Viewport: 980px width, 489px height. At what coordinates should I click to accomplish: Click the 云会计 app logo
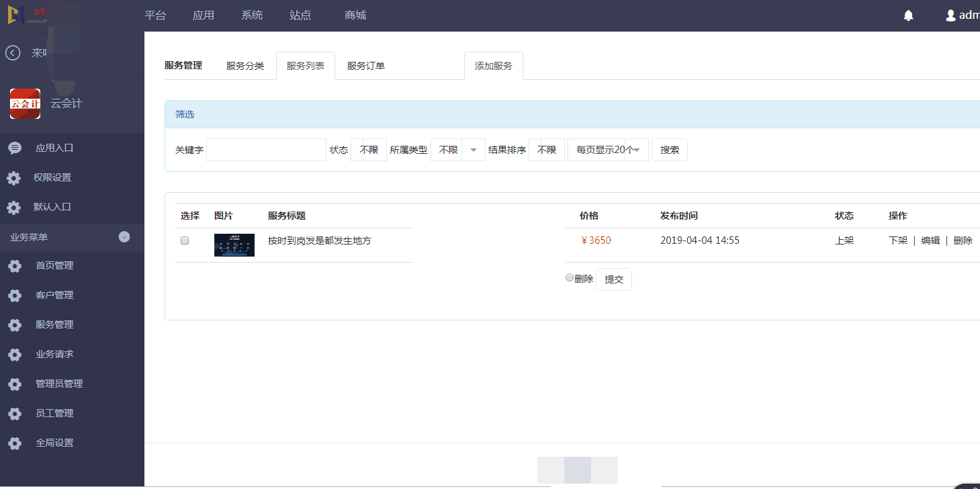click(x=25, y=104)
